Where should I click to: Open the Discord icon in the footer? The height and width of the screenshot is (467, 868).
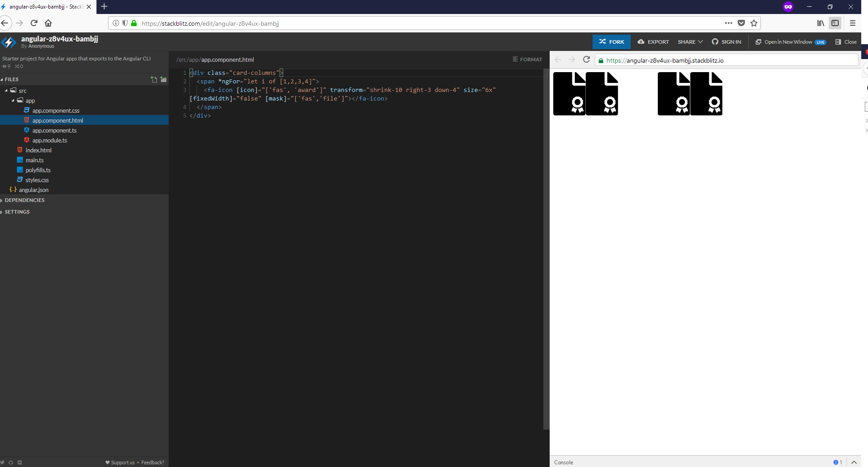(20, 463)
